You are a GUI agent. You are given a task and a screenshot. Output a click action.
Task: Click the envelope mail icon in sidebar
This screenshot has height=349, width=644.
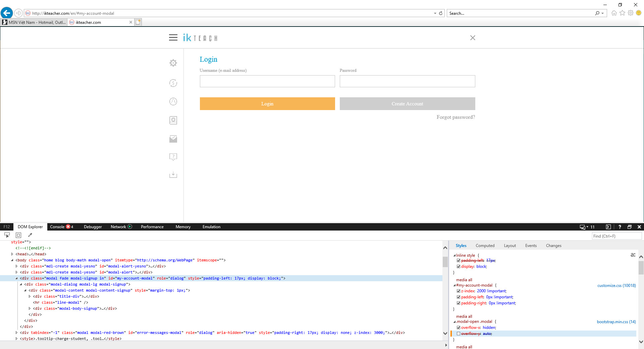pyautogui.click(x=173, y=139)
